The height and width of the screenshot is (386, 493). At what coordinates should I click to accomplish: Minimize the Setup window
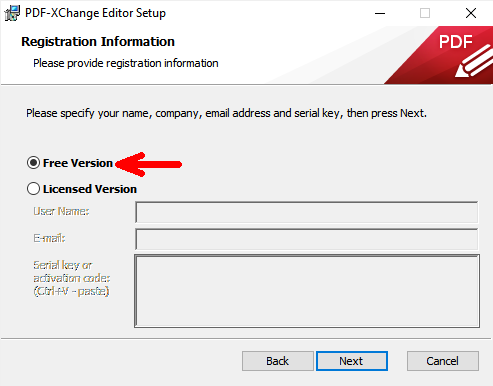[x=380, y=13]
